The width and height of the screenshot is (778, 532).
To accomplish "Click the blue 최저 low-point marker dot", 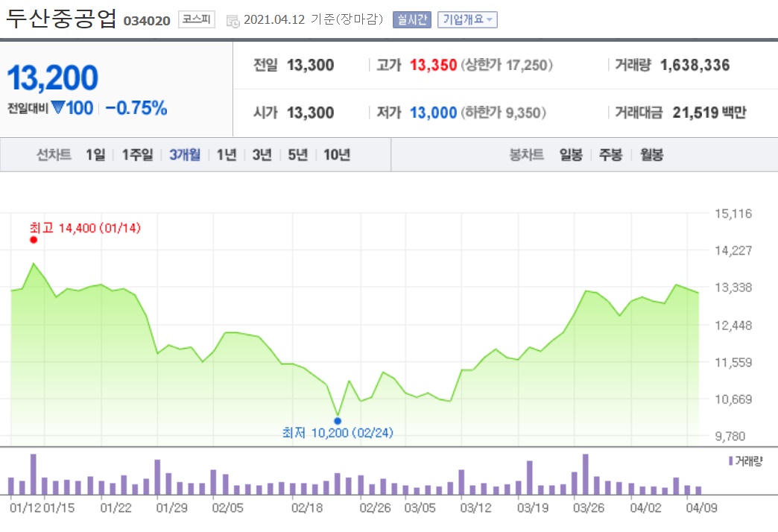I will pyautogui.click(x=338, y=421).
